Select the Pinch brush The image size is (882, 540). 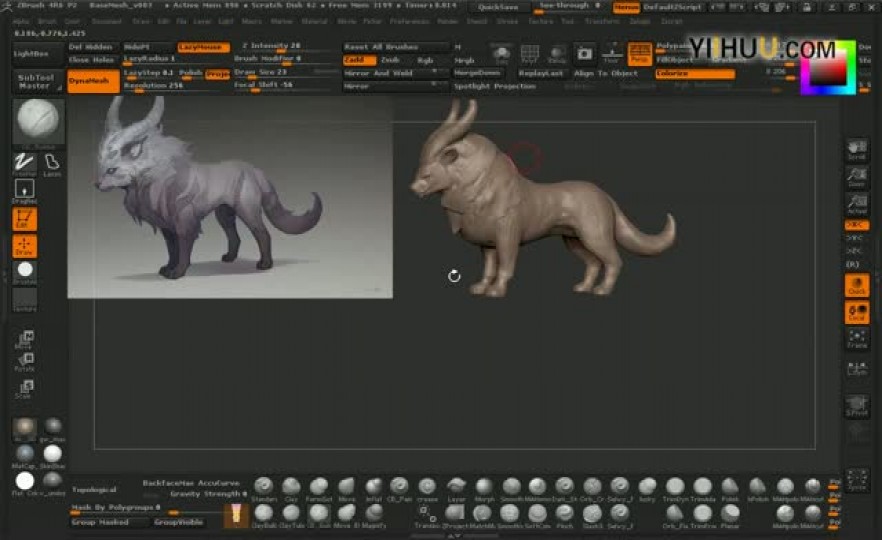[x=565, y=516]
